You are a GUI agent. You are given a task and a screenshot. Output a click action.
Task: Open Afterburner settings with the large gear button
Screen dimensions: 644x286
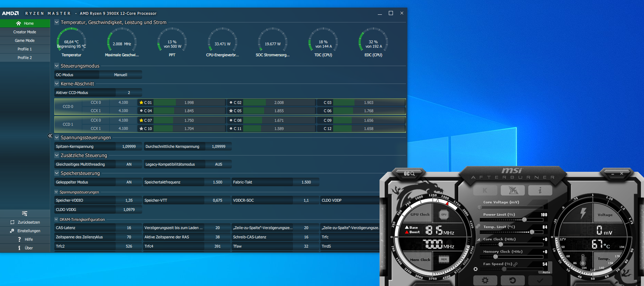(485, 280)
